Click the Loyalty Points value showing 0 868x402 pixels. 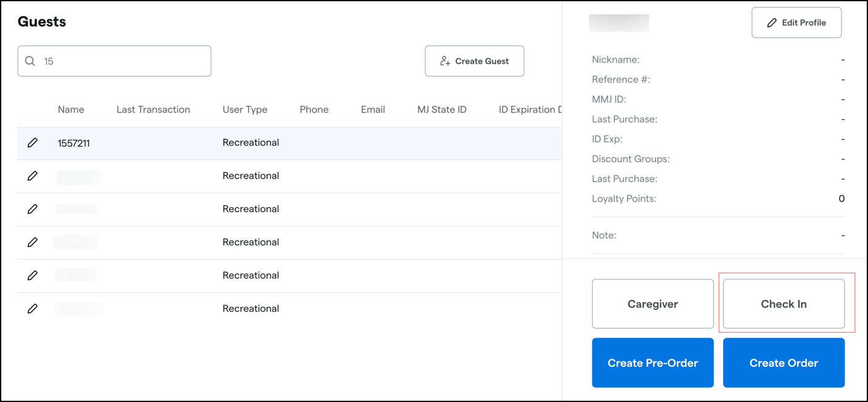click(841, 199)
